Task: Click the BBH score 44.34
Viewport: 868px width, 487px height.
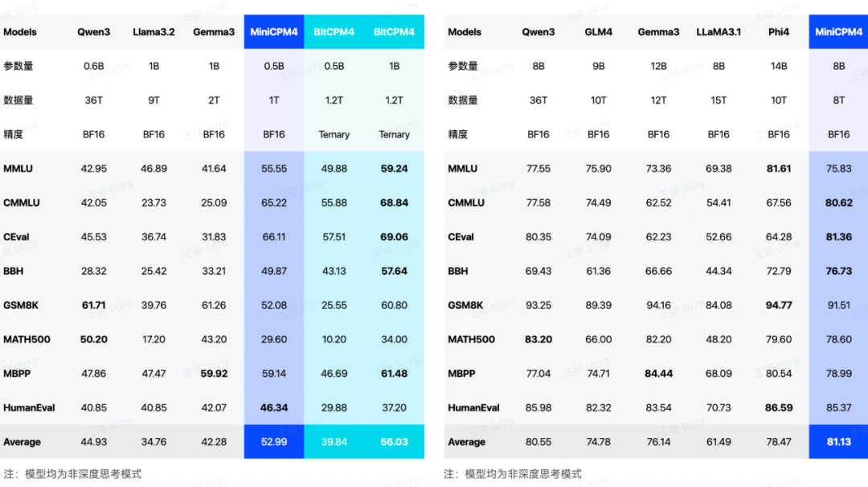Action: (x=719, y=271)
